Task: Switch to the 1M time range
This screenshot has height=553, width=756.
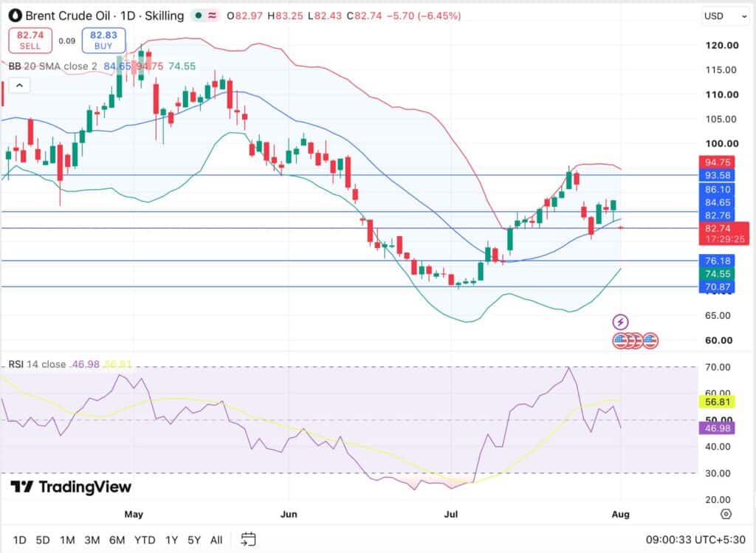Action: (67, 540)
